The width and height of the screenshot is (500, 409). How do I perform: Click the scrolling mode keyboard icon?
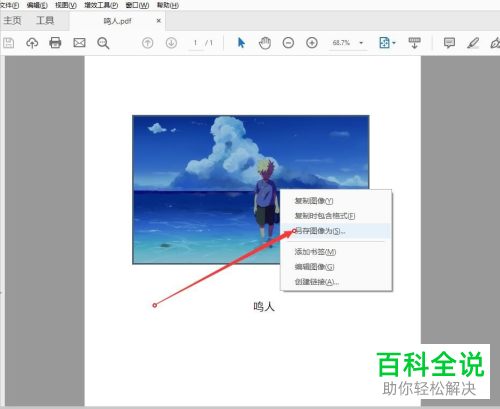(414, 43)
